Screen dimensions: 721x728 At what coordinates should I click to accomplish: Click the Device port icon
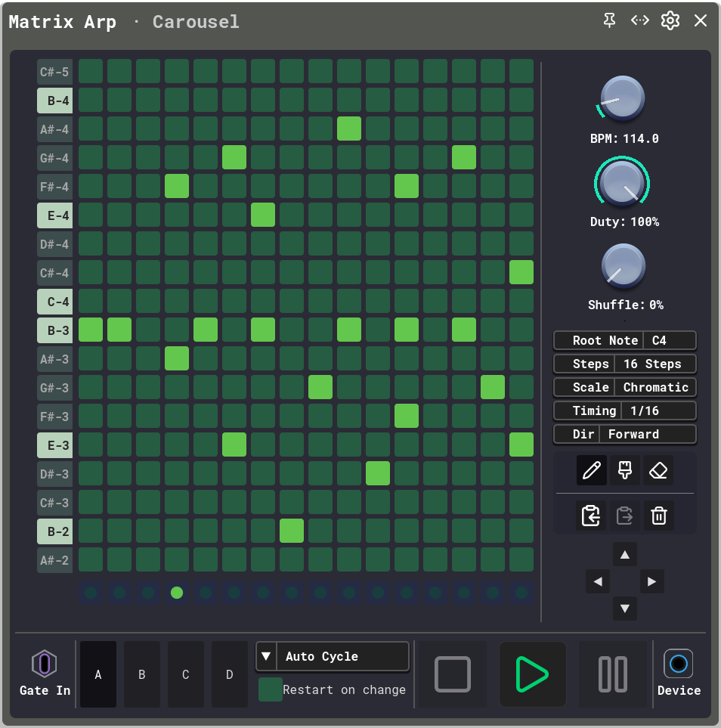pyautogui.click(x=678, y=664)
